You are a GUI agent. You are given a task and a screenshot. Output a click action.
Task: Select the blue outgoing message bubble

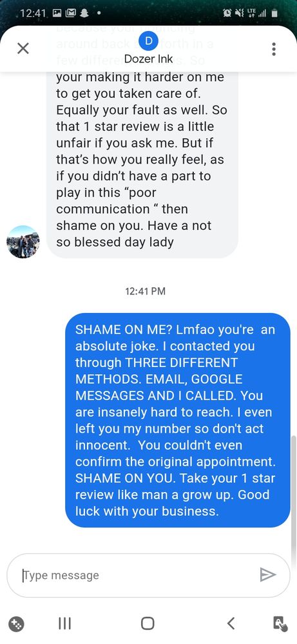tap(178, 420)
